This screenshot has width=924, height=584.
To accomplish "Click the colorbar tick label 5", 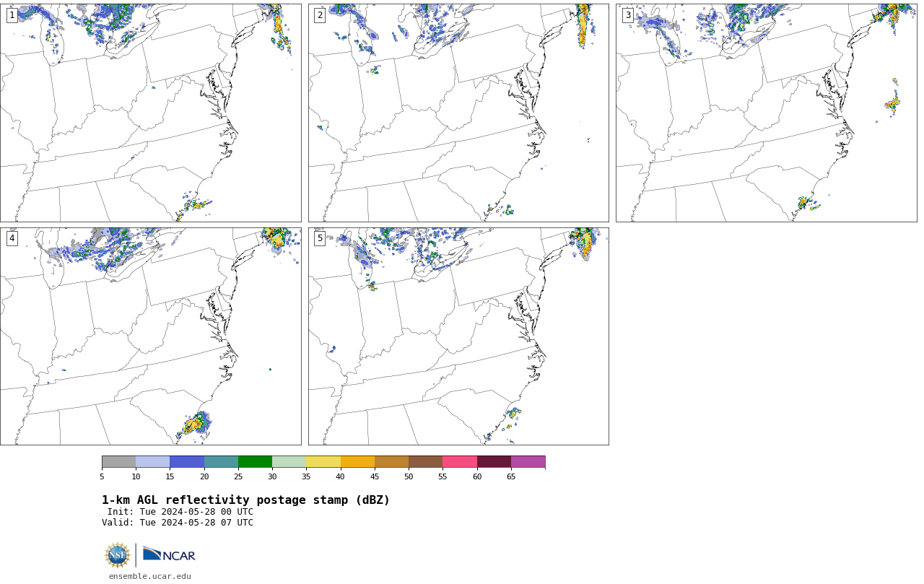I will (102, 476).
